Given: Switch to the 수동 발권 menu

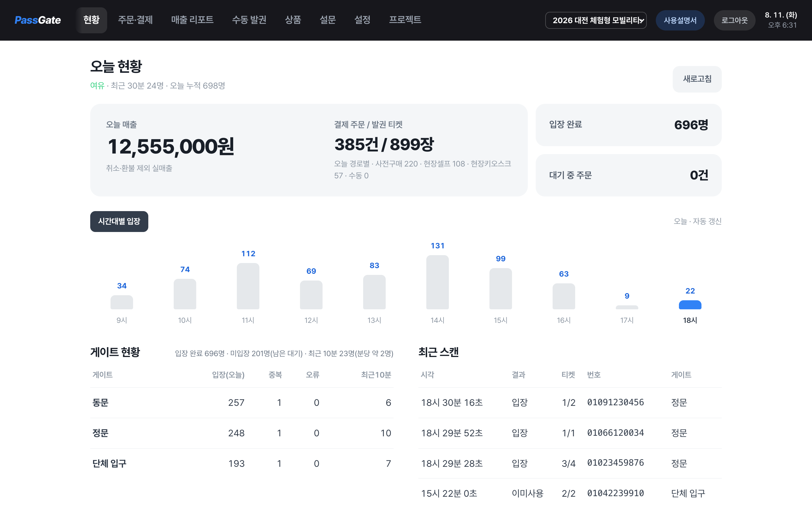Looking at the screenshot, I should coord(249,20).
